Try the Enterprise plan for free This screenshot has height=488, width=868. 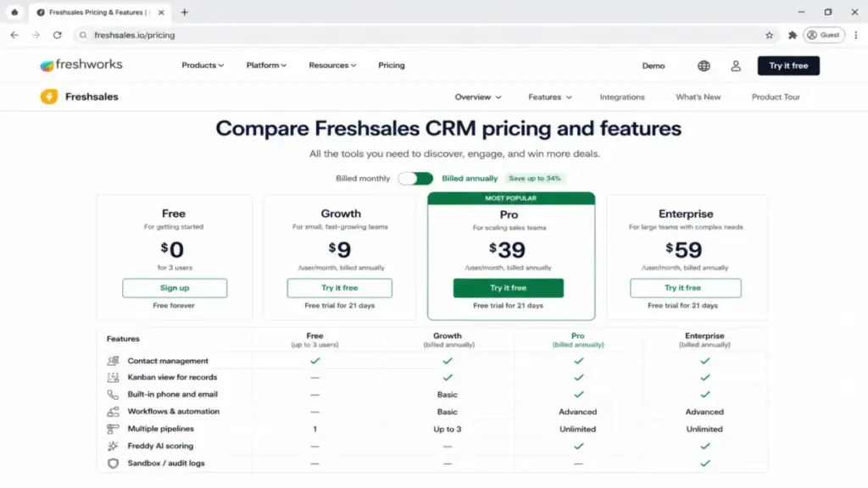[x=685, y=288]
